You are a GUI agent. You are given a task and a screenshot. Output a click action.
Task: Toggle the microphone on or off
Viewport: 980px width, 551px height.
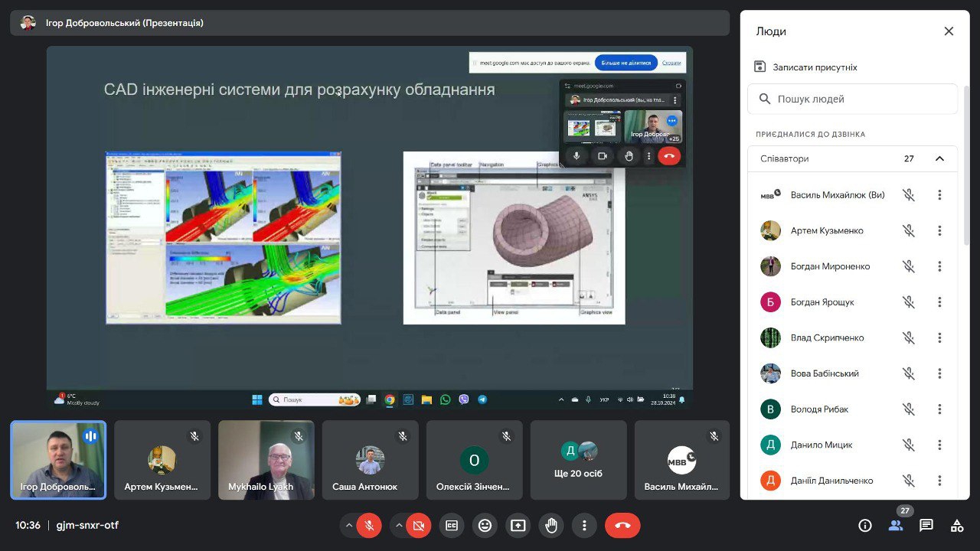[369, 526]
